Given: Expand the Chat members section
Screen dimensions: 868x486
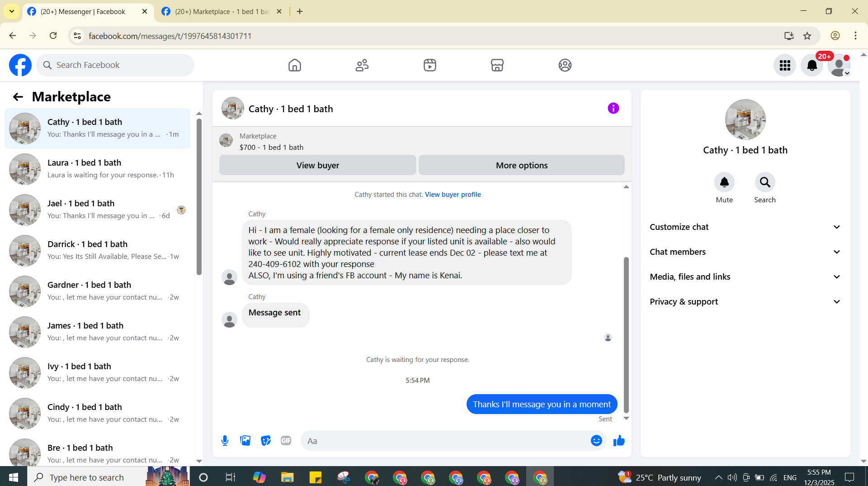Looking at the screenshot, I should coord(745,252).
